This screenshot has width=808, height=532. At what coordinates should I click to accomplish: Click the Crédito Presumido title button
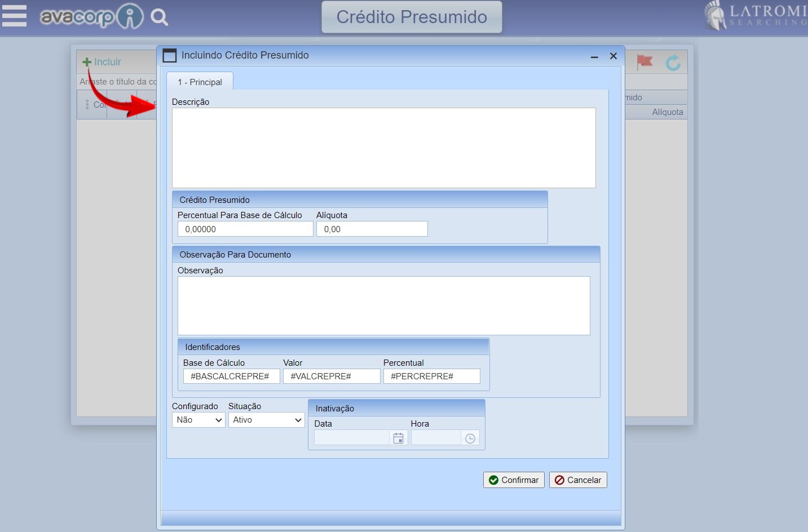(412, 17)
